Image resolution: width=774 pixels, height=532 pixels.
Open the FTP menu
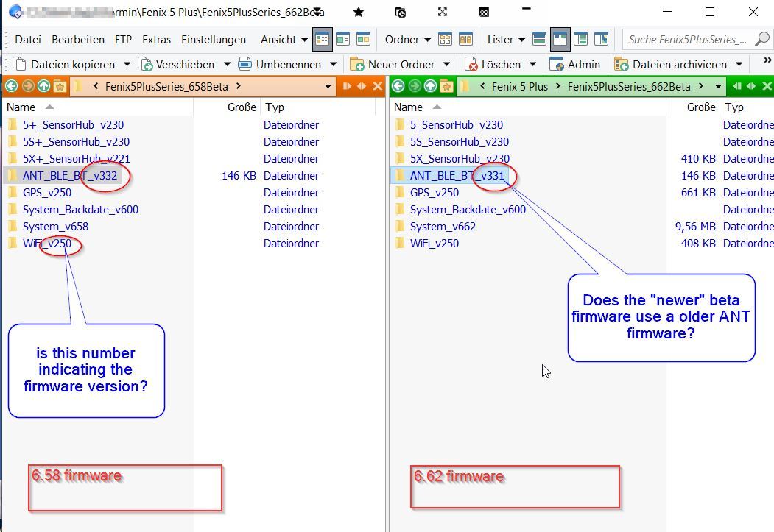click(x=124, y=40)
